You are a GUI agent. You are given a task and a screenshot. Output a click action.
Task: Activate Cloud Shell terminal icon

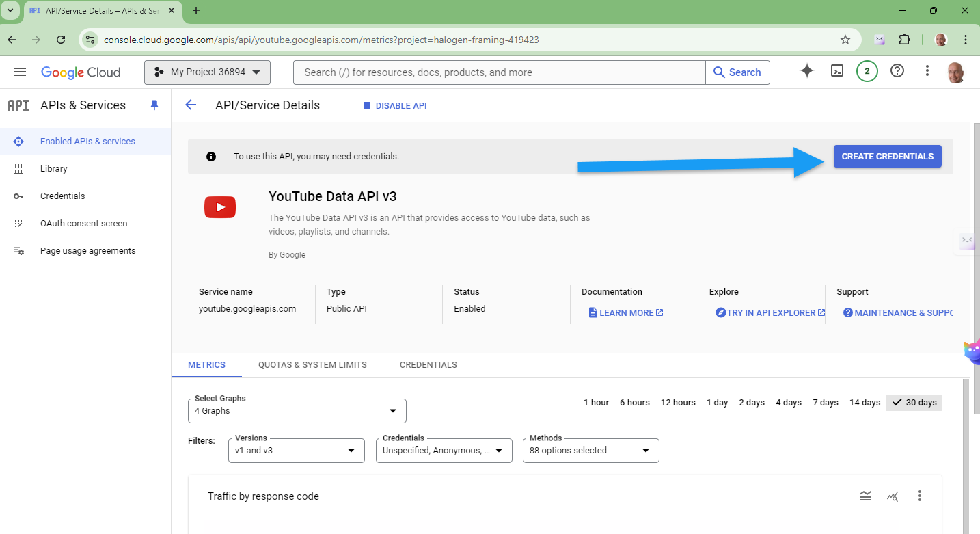pos(837,71)
